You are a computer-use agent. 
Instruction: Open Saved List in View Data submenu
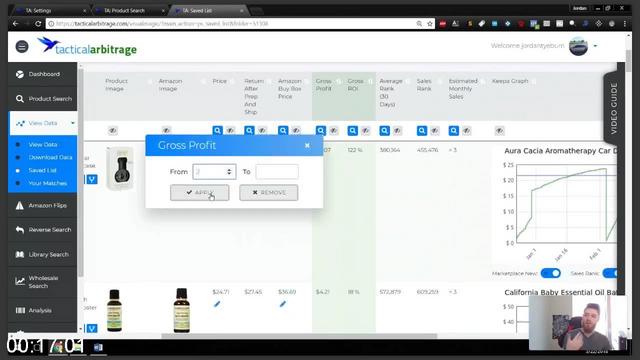click(x=42, y=170)
